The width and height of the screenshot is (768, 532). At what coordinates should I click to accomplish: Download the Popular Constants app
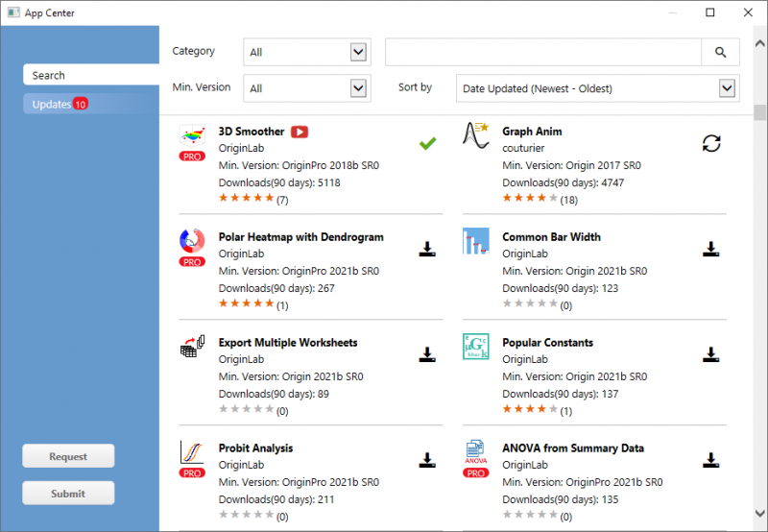pyautogui.click(x=710, y=354)
